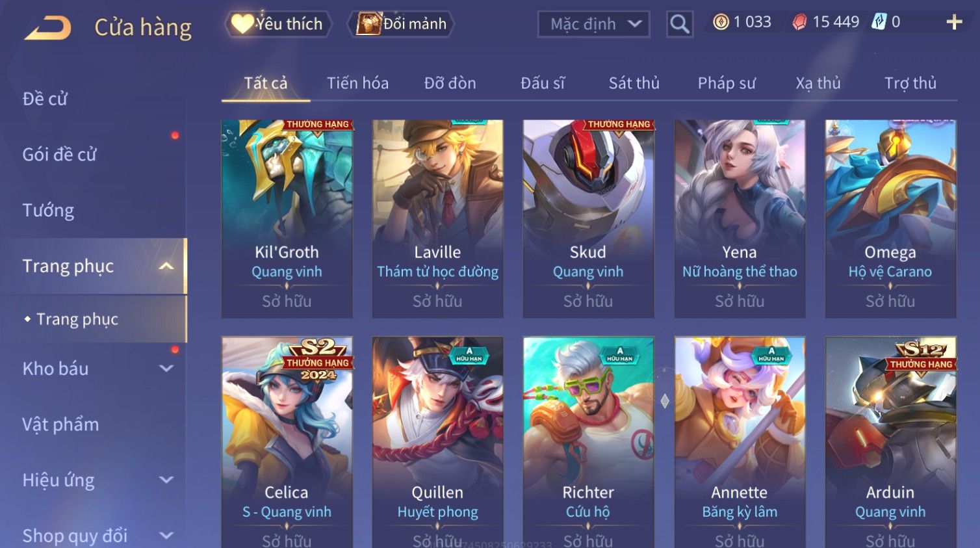This screenshot has height=548, width=980.
Task: Open the Mặc định sort dropdown
Action: pyautogui.click(x=593, y=24)
